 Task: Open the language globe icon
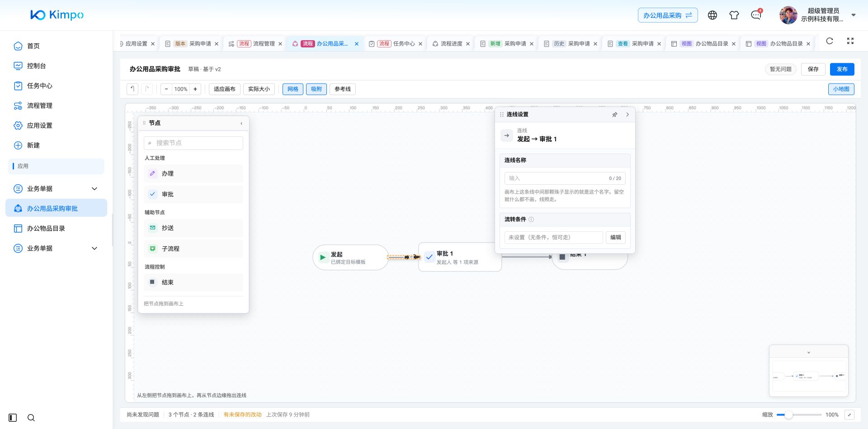[x=712, y=15]
